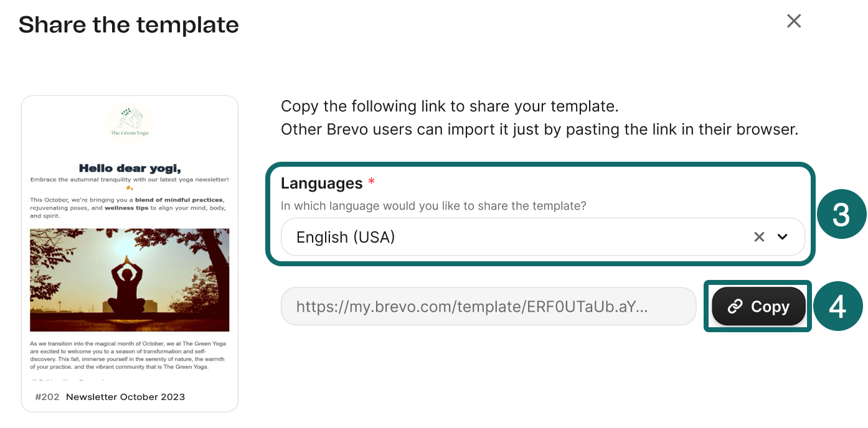868x428 pixels.
Task: Click the chain link icon inside the Copy button
Action: click(x=736, y=306)
